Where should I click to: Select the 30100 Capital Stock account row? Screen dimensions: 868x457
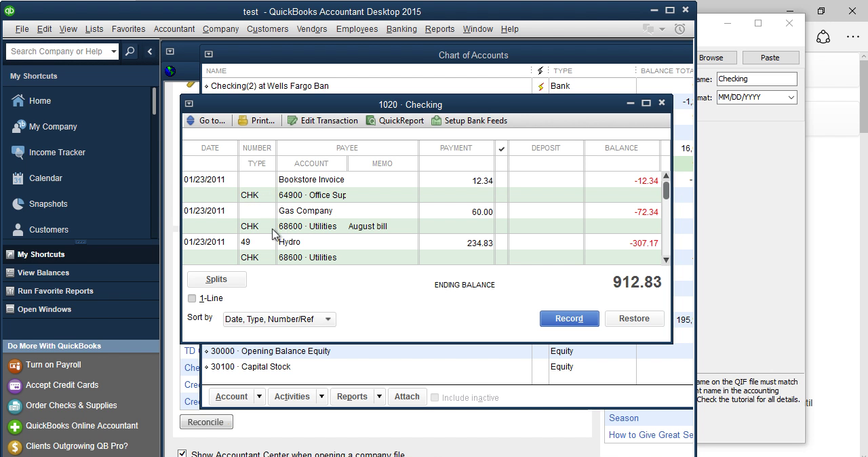(x=368, y=367)
